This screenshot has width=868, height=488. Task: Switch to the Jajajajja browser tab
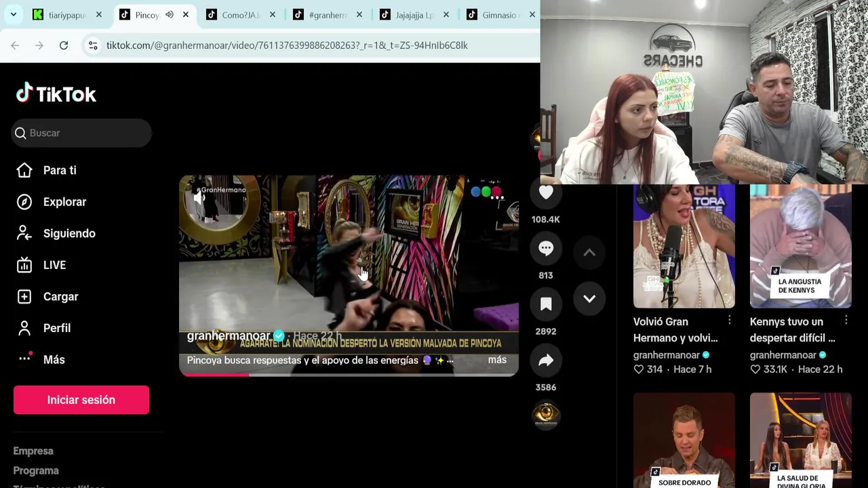coord(408,15)
